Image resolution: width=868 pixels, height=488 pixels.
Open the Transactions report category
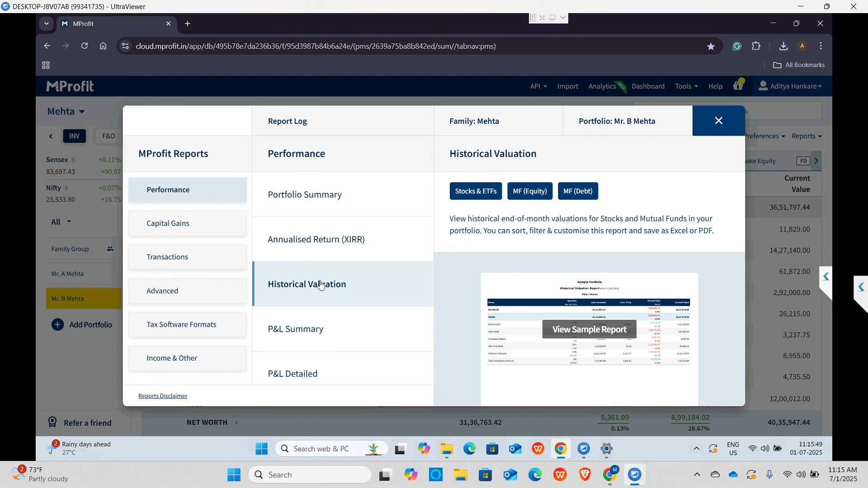pos(187,257)
